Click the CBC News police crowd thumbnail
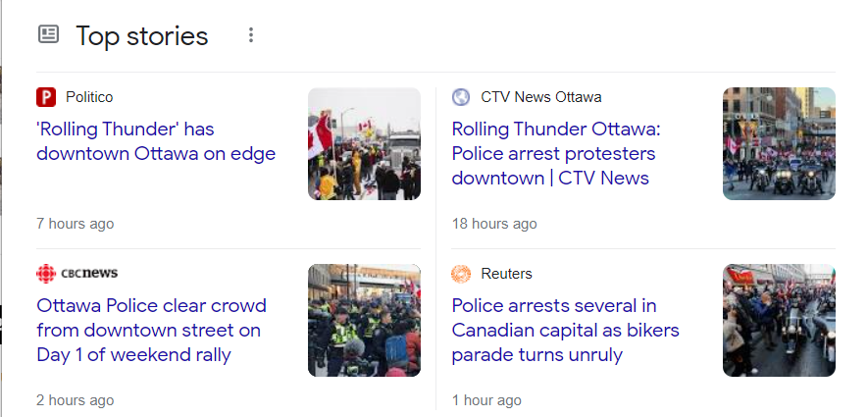Viewport: 868px width, 417px height. tap(364, 320)
